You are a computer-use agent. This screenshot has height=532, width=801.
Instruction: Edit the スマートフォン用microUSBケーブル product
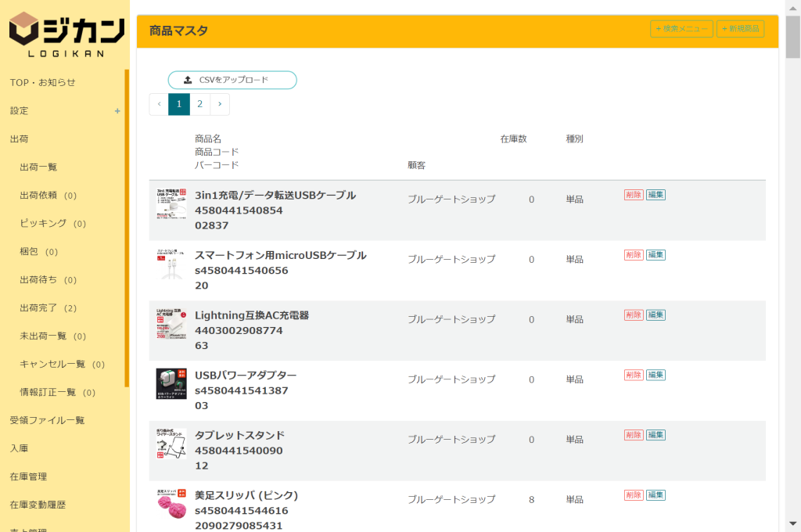656,255
